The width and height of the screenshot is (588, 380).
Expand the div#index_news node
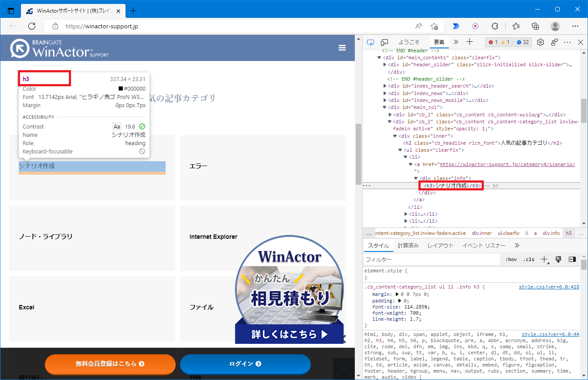(385, 93)
